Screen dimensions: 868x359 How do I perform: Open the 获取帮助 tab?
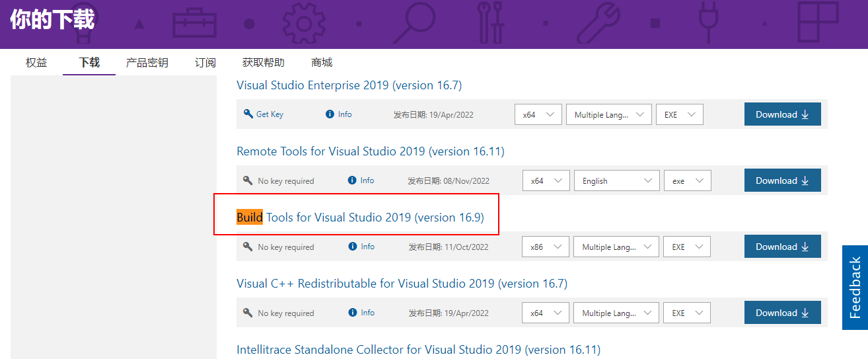(x=264, y=63)
